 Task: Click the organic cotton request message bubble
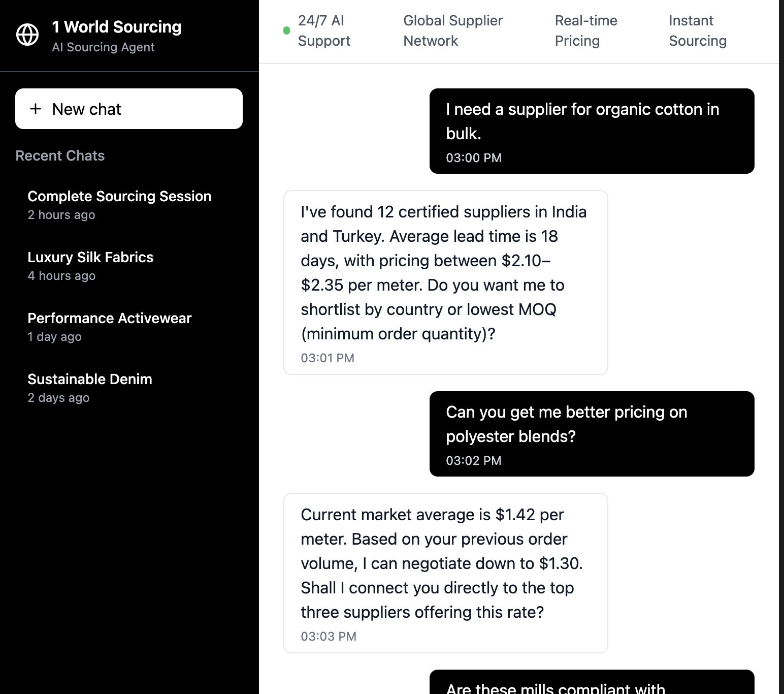[x=592, y=130]
